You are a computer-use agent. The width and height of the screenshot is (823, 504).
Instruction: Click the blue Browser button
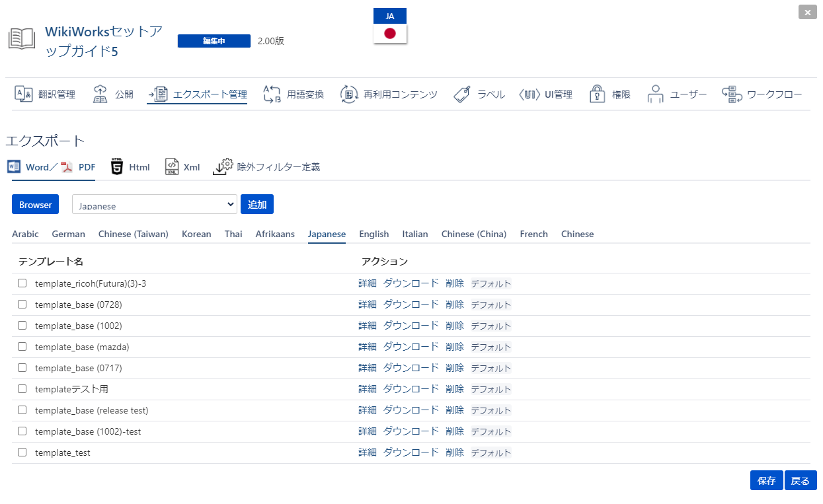pyautogui.click(x=36, y=205)
